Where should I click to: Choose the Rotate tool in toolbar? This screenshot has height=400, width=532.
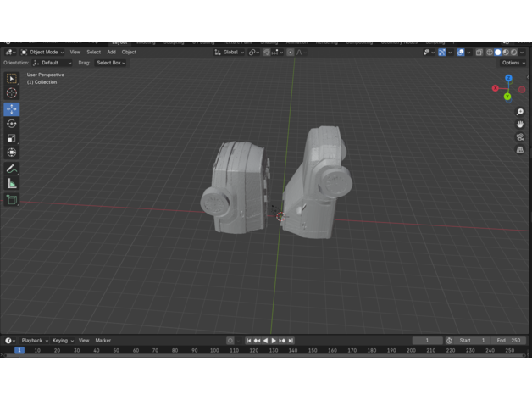[x=12, y=124]
